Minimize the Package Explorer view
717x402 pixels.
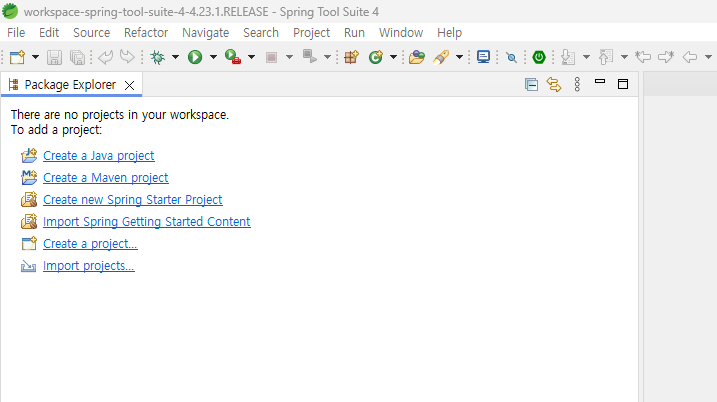pyautogui.click(x=600, y=82)
